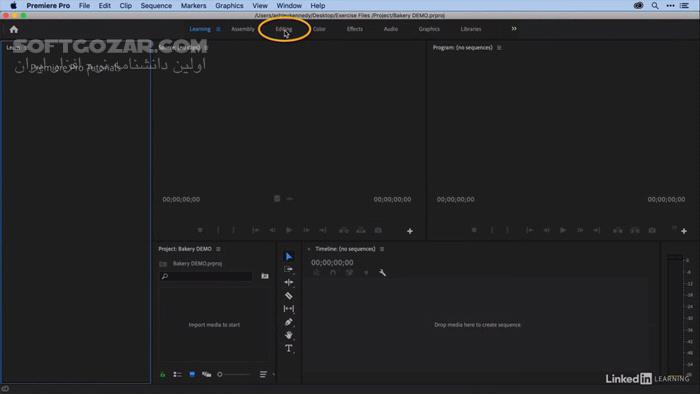Open the File menu

(84, 6)
